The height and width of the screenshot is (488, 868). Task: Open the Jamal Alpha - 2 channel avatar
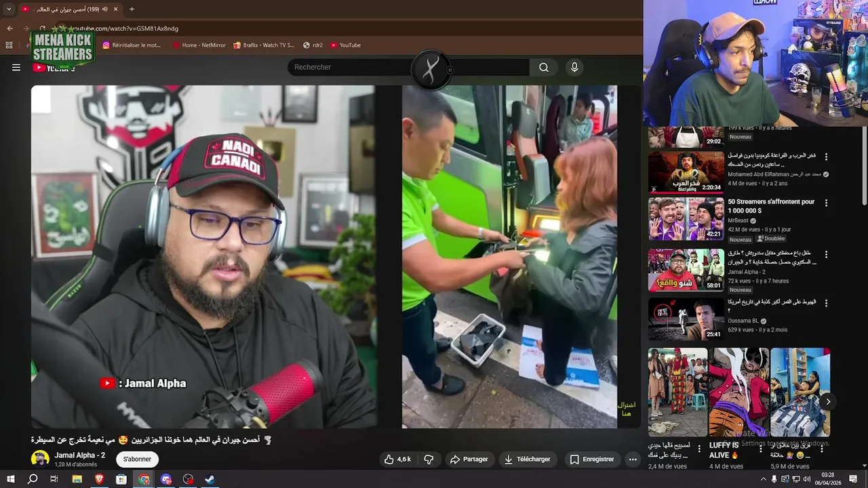[40, 459]
